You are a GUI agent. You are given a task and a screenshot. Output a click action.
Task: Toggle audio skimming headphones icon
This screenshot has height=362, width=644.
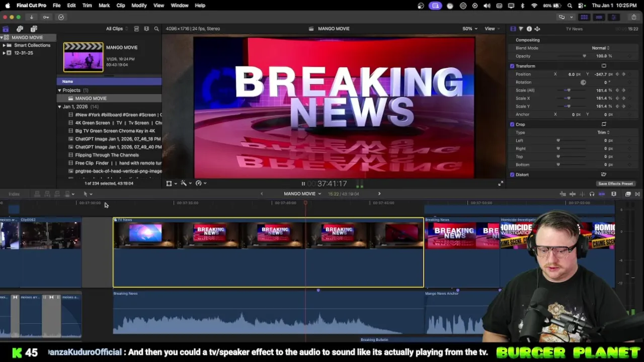(592, 194)
